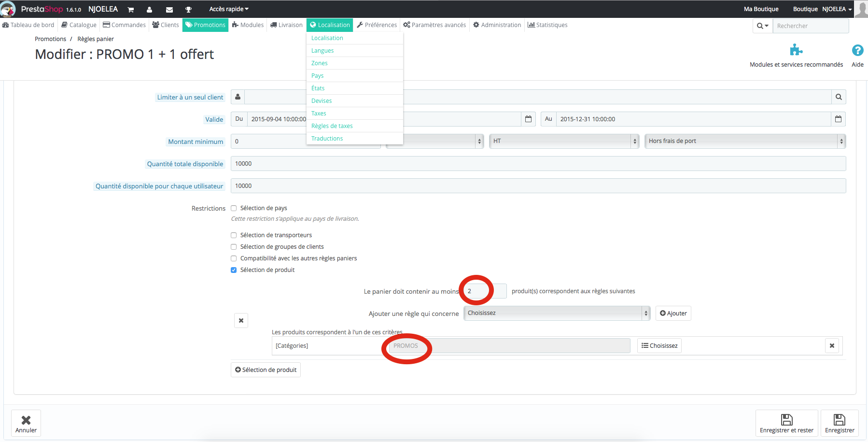Image resolution: width=868 pixels, height=442 pixels.
Task: Open the Catalogue menu tab
Action: [x=79, y=25]
